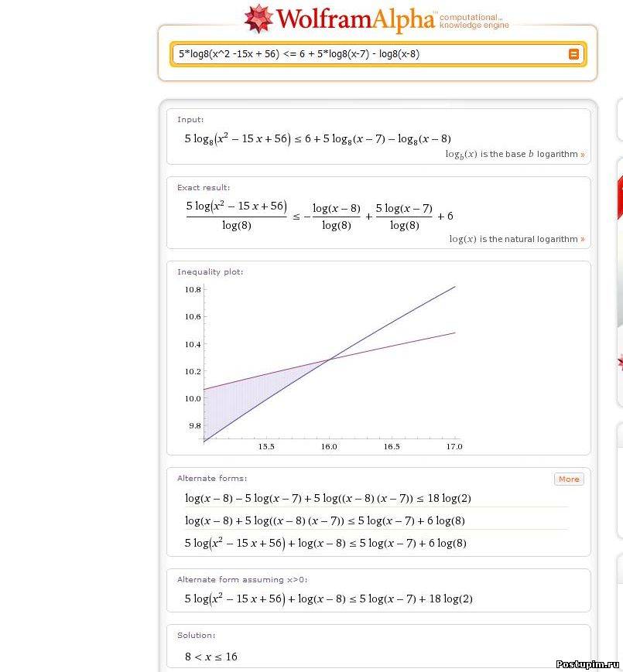The image size is (623, 672).
Task: Click the third alternate form with x²−15x+56
Action: tap(325, 543)
